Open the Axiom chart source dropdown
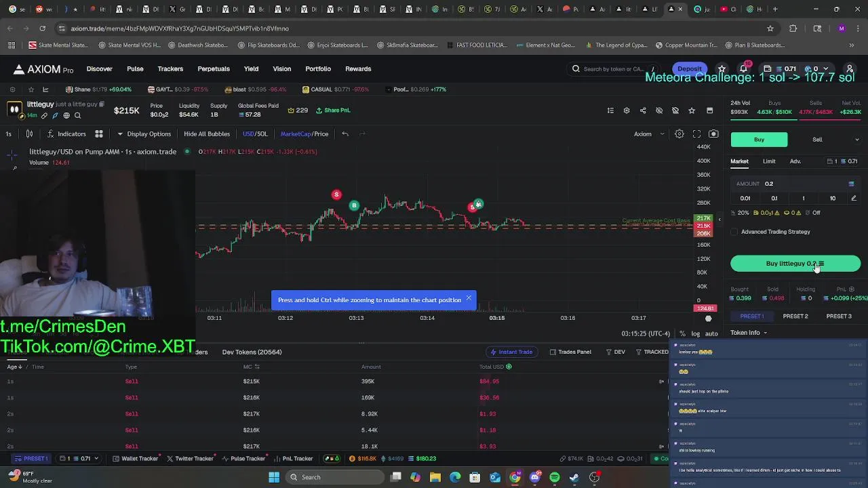The image size is (868, 488). pos(650,134)
